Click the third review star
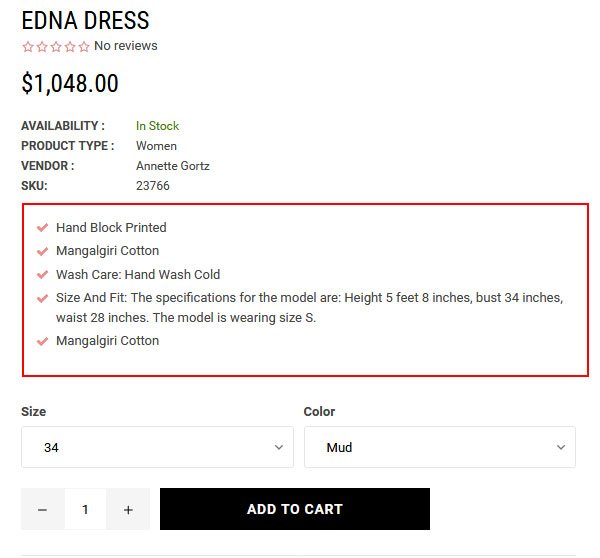Image resolution: width=600 pixels, height=558 pixels. (x=56, y=46)
